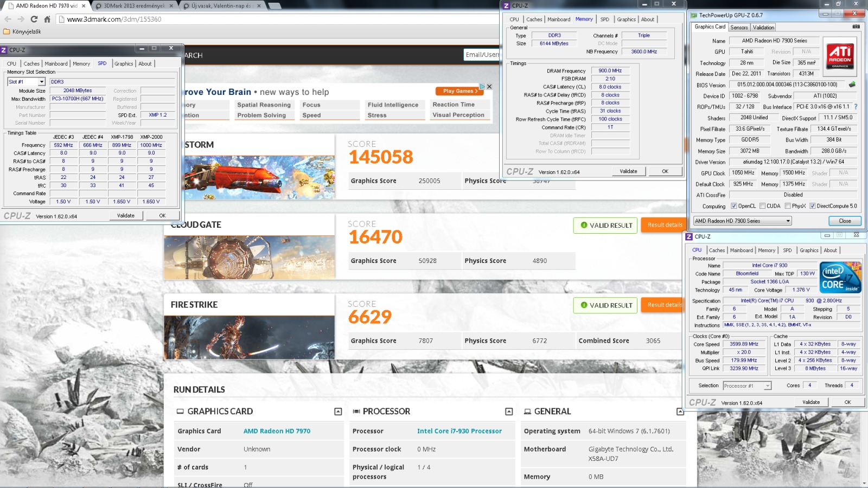The image size is (868, 488).
Task: Click the Bus Interface question mark in GPU-Z
Action: coord(856,107)
